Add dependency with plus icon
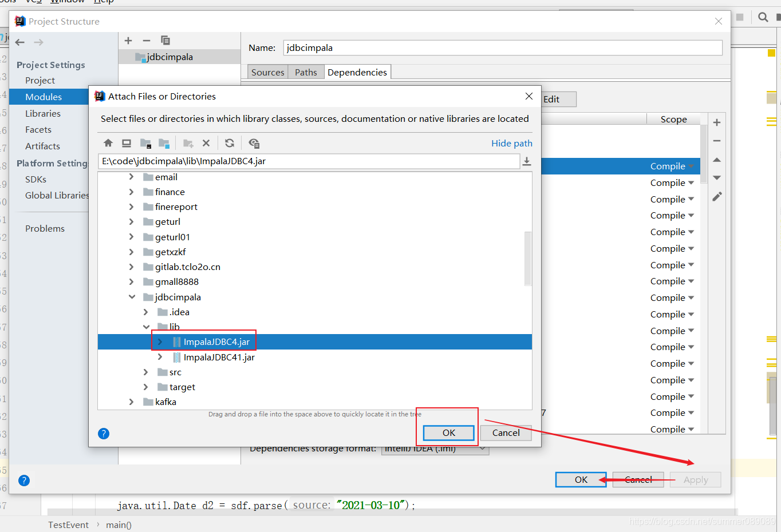Viewport: 781px width, 532px height. coord(717,122)
